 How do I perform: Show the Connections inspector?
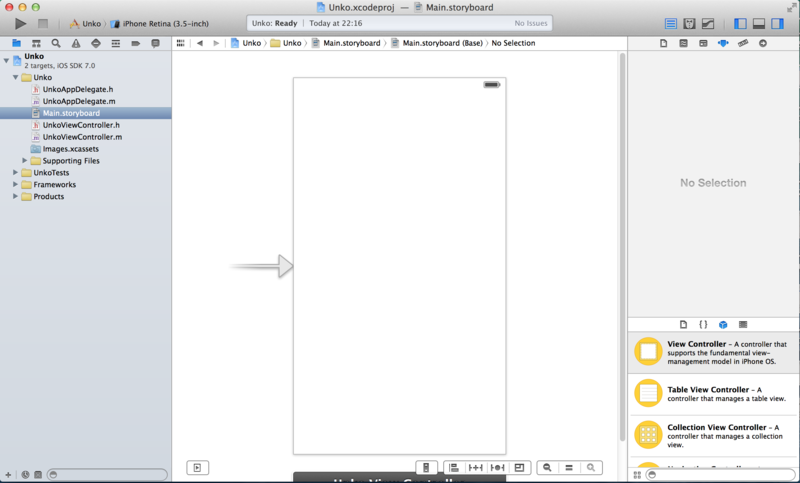click(763, 43)
